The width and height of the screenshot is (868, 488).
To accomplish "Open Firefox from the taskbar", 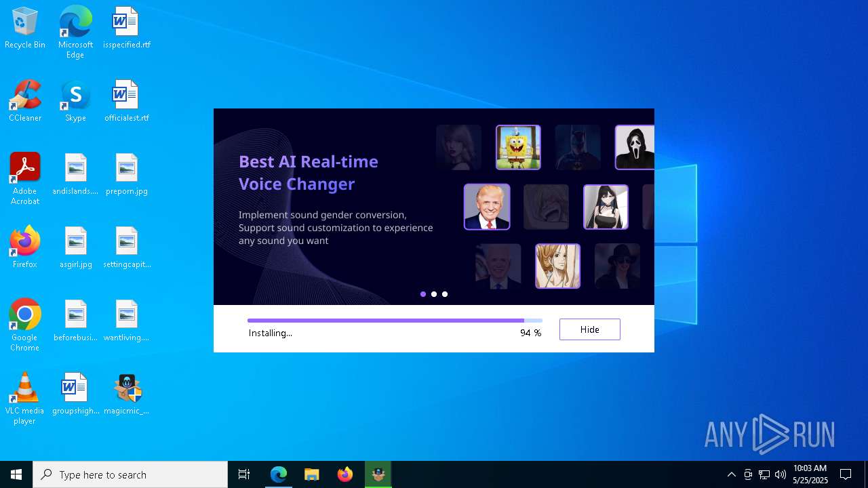I will [345, 474].
